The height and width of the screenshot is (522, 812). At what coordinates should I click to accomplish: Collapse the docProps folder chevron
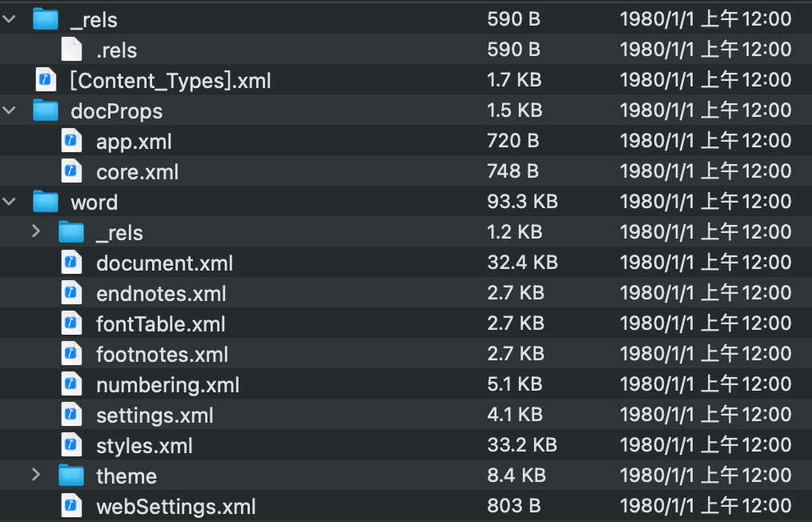point(10,111)
